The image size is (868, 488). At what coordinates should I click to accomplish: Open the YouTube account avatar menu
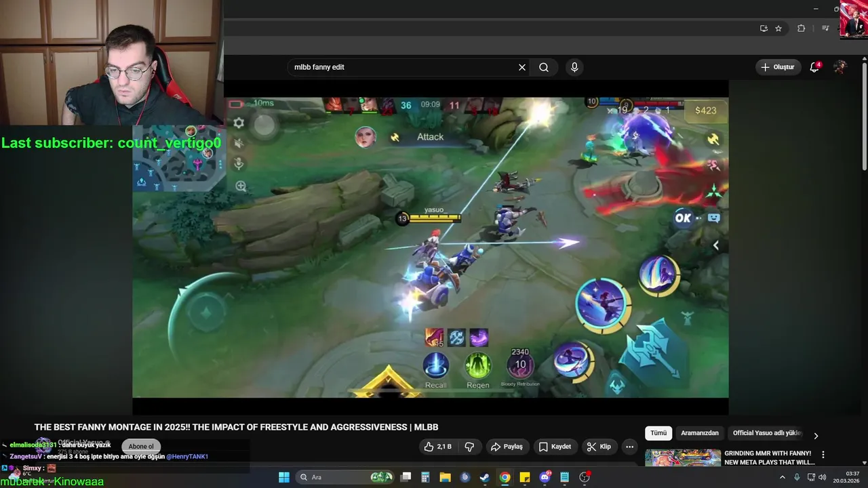pos(840,67)
